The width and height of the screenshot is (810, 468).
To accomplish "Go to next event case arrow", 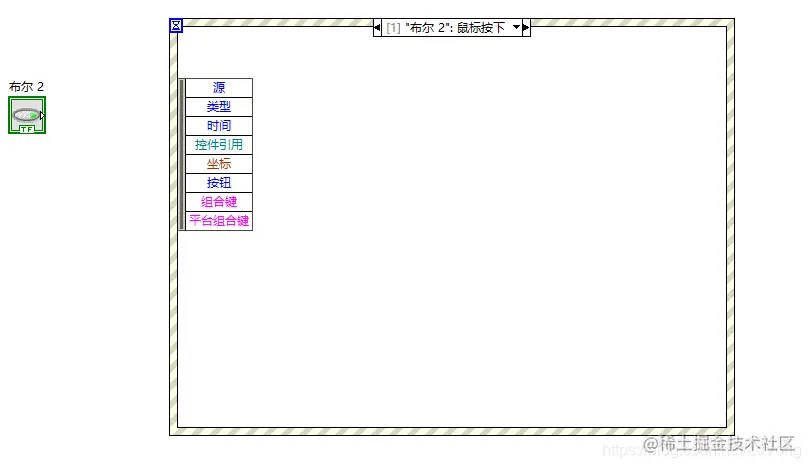I will (526, 27).
